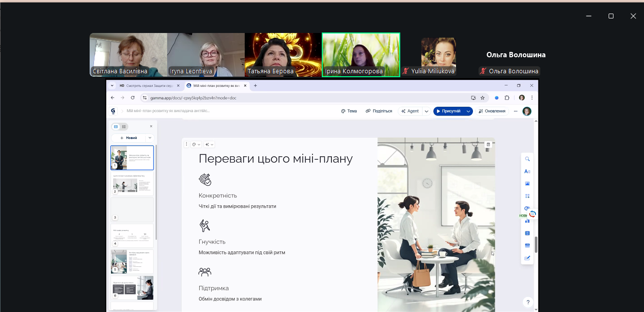Viewport: 644px width, 312px height.
Task: Open the video and media tool
Action: click(x=527, y=233)
